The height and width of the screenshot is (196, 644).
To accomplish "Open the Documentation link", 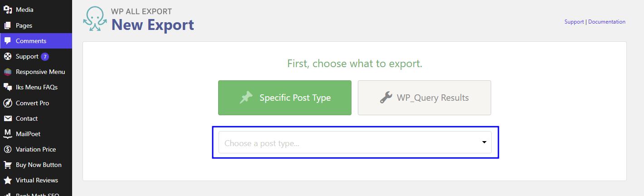I will [606, 22].
